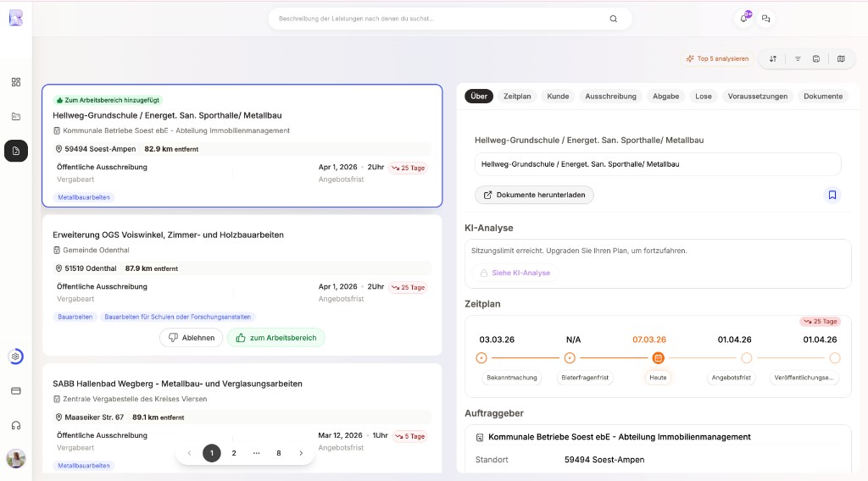Viewport: 868px width, 481px height.
Task: Click the 25 Tage badge in Zeitplan
Action: coord(821,321)
